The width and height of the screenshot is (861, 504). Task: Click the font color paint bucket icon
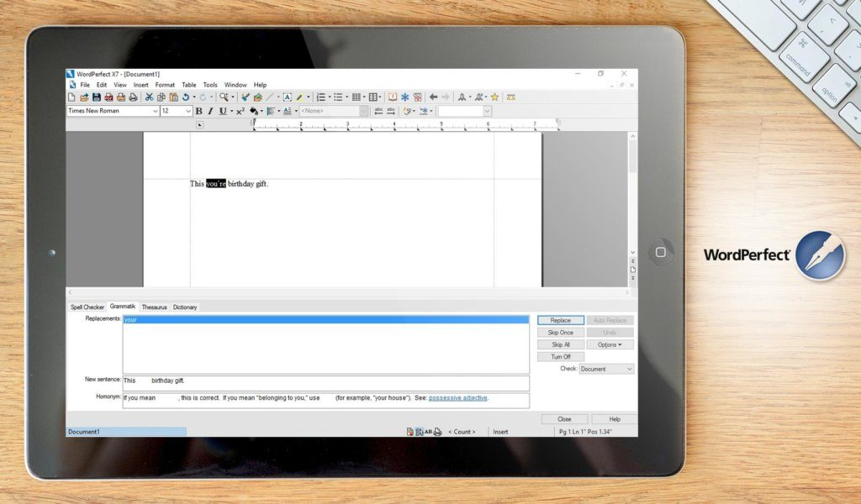[254, 111]
